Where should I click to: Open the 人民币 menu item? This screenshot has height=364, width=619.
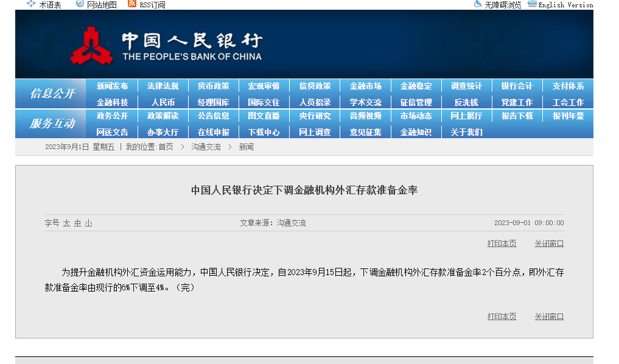click(x=163, y=103)
